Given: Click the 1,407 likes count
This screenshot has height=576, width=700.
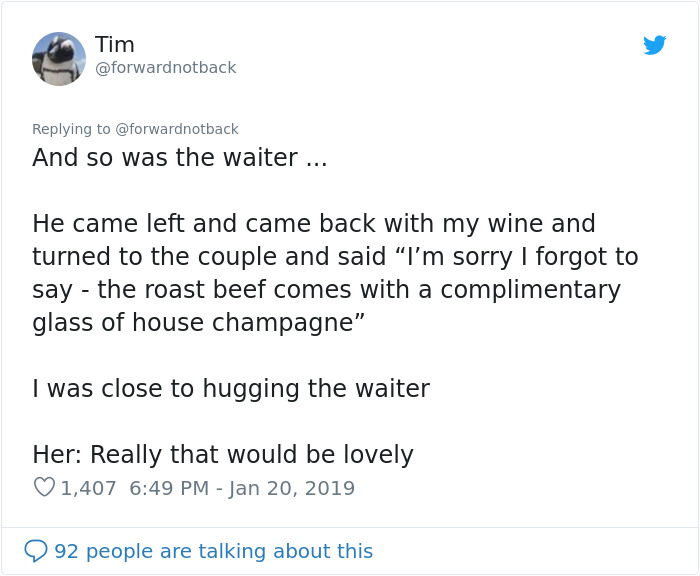Looking at the screenshot, I should point(89,488).
